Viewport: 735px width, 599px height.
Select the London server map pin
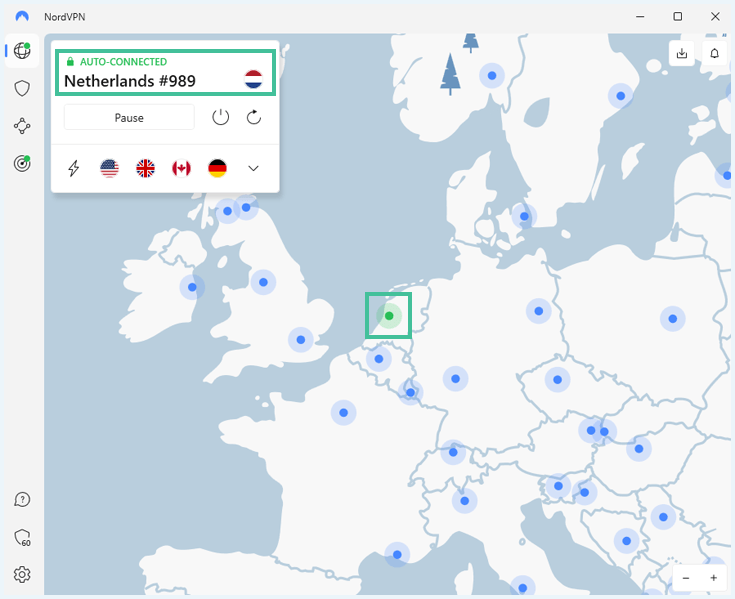(301, 340)
